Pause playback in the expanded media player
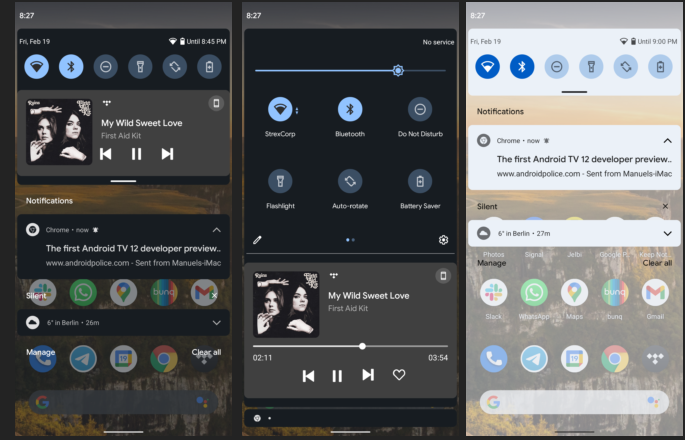Viewport: 685px width, 440px height. 337,375
